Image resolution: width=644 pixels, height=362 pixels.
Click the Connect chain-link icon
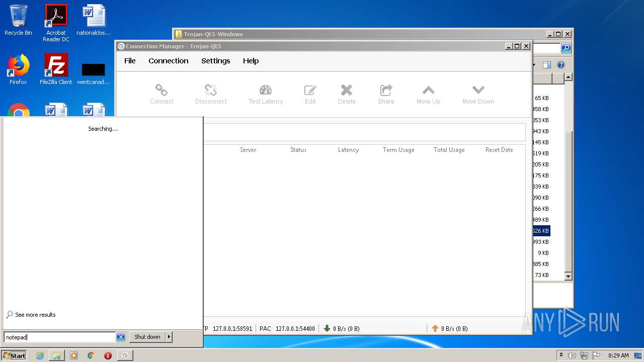(161, 90)
